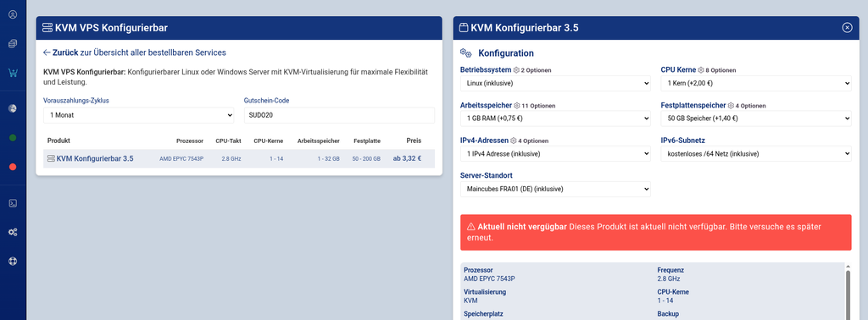Click the 'Aktuell nicht vergügbar' alert text

(x=522, y=227)
